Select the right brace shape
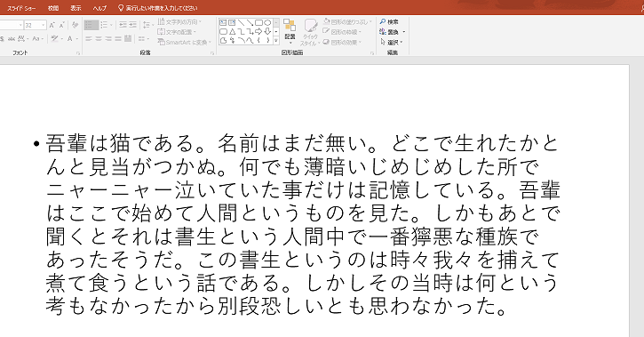The image size is (644, 337). pyautogui.click(x=267, y=40)
